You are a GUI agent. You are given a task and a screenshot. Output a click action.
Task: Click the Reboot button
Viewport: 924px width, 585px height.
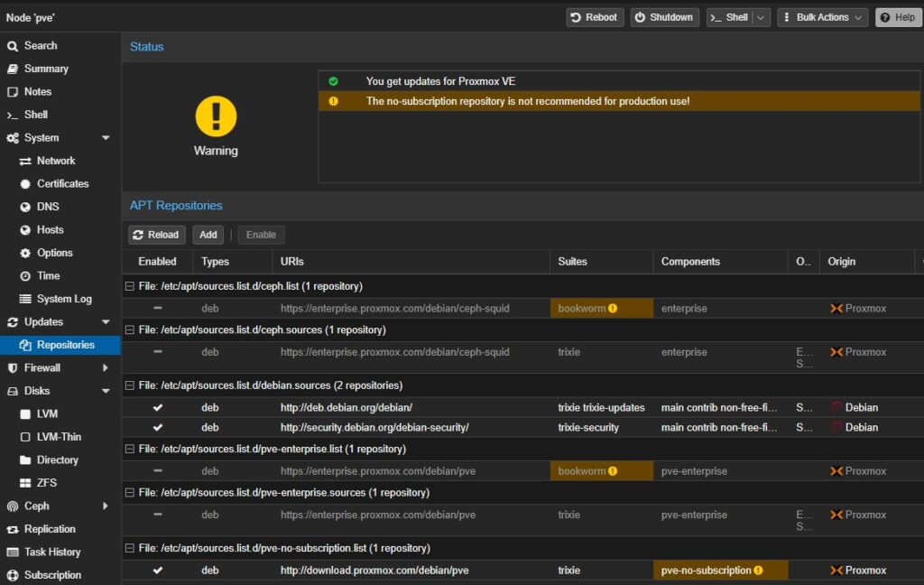click(595, 17)
